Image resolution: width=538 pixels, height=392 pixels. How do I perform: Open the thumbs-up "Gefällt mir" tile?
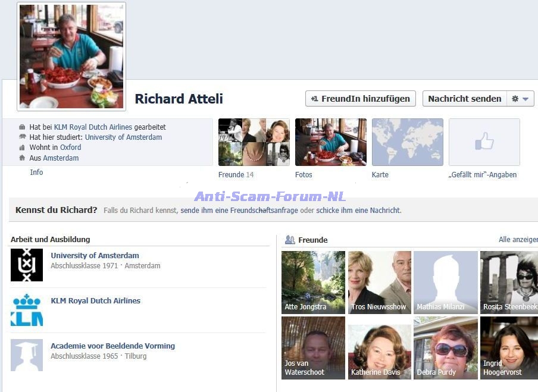pyautogui.click(x=484, y=142)
